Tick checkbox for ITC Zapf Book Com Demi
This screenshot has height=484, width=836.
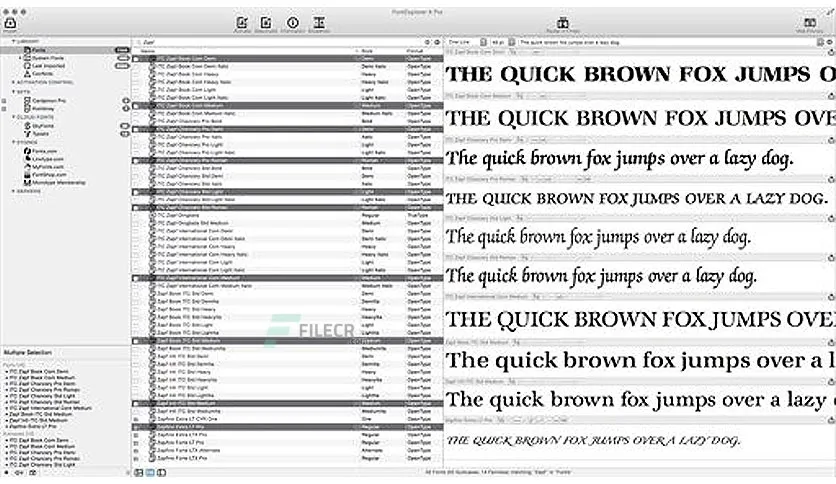[x=136, y=59]
